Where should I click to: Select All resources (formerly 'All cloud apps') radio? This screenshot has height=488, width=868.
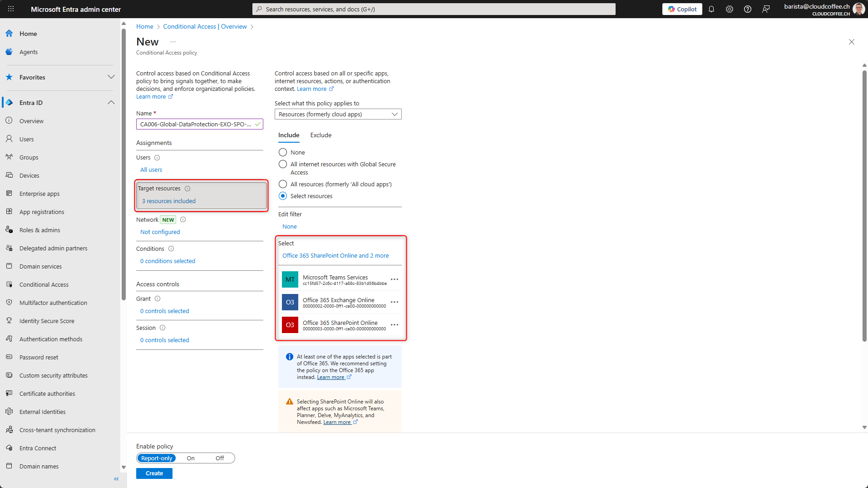coord(283,184)
